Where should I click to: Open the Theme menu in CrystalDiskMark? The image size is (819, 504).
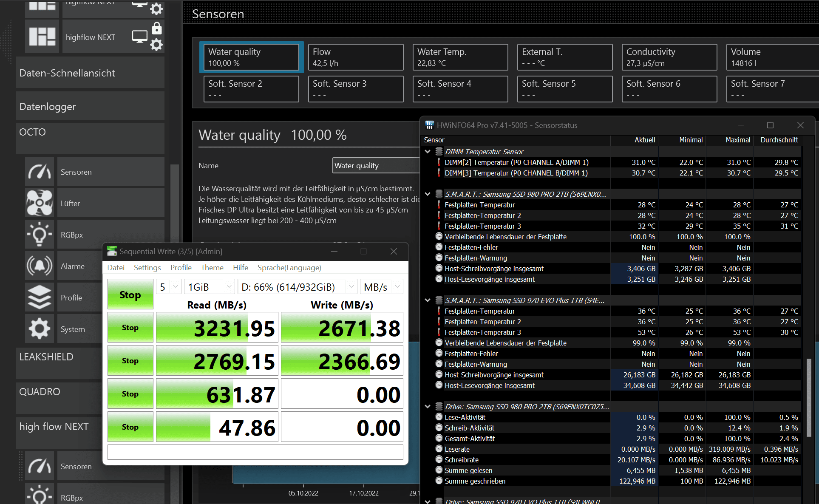pos(212,267)
